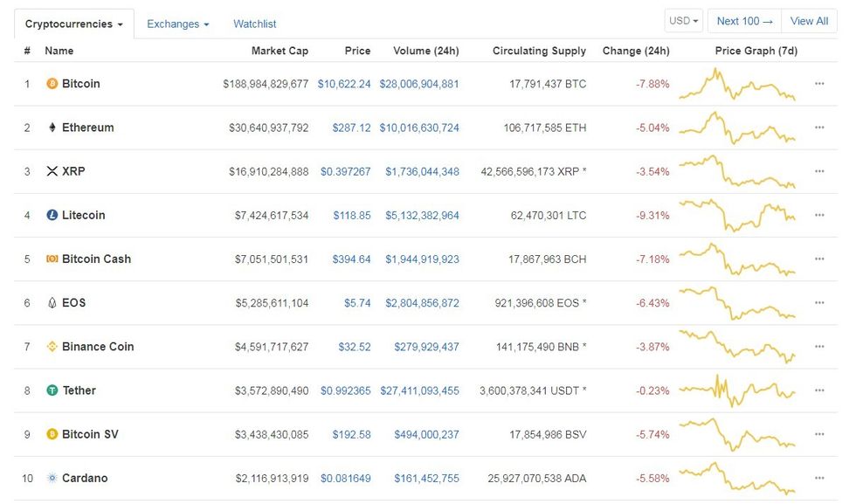
Task: Click Ethereum's price of $287.12
Action: click(x=351, y=128)
